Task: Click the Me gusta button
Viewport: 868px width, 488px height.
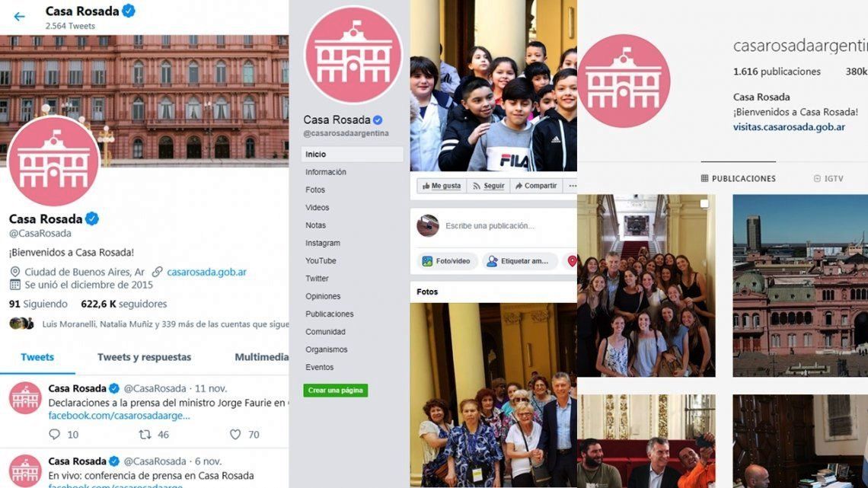Action: (x=442, y=186)
